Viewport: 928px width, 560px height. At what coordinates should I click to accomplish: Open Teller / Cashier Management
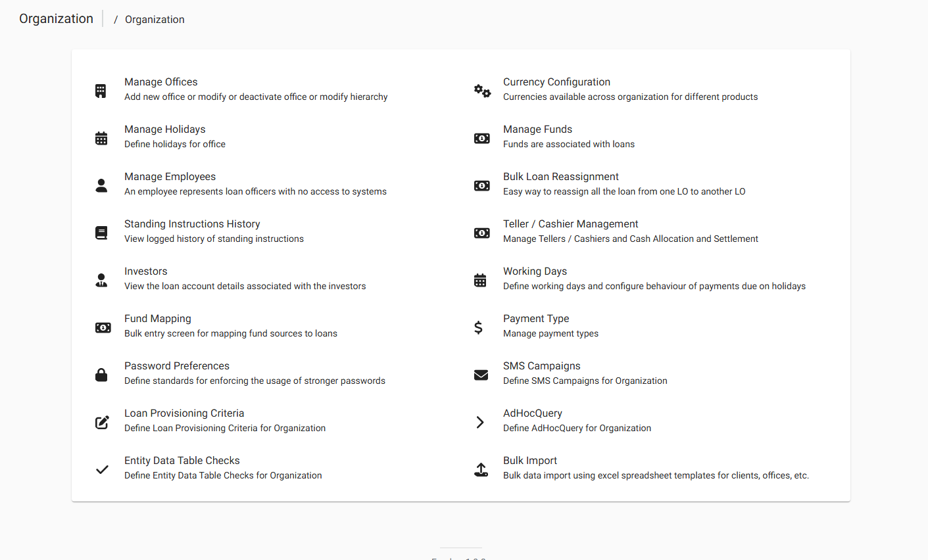click(570, 223)
